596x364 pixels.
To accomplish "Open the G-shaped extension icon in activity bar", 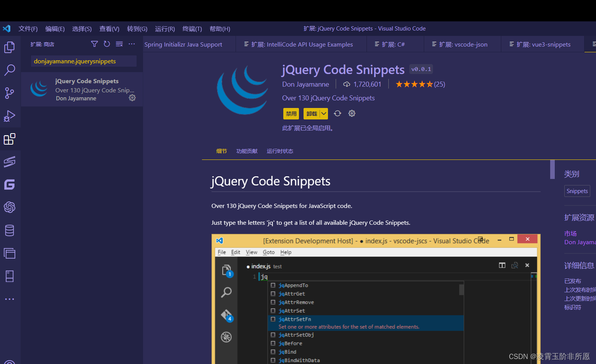I will click(10, 185).
